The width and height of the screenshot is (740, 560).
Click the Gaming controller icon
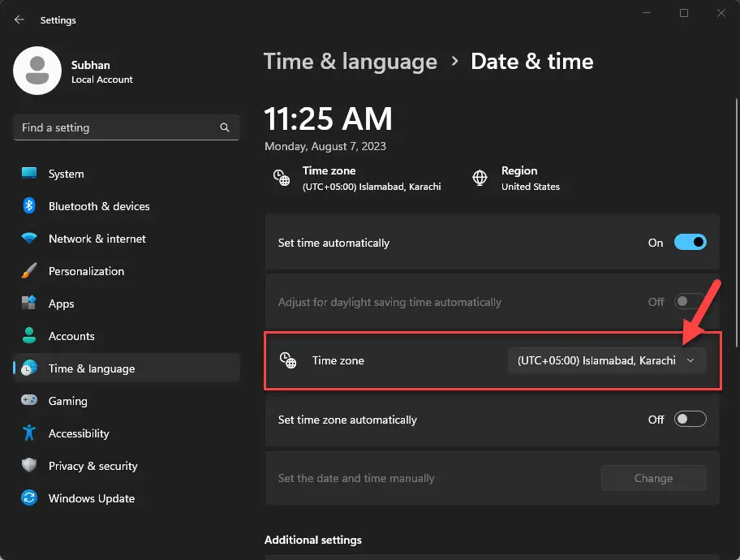click(30, 401)
